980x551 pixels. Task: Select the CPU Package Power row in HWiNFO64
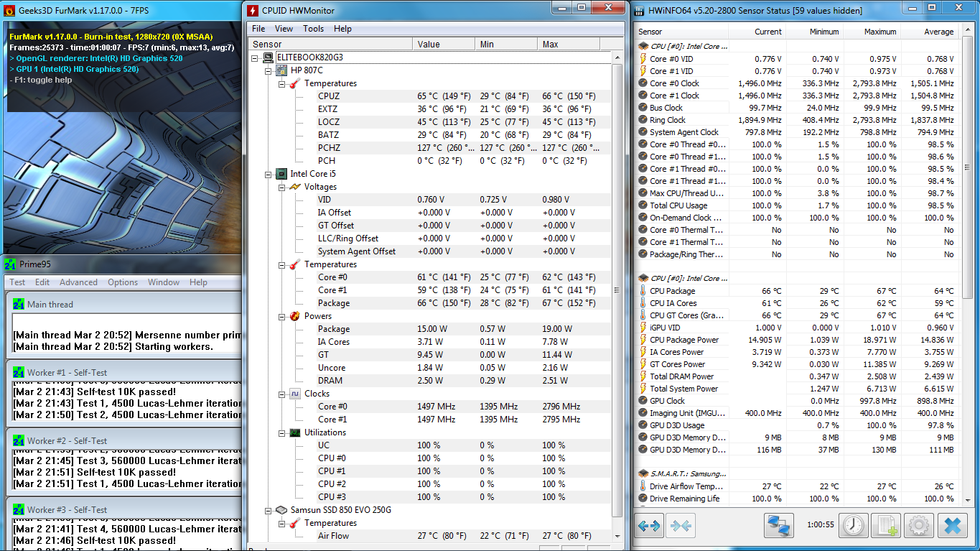point(797,340)
